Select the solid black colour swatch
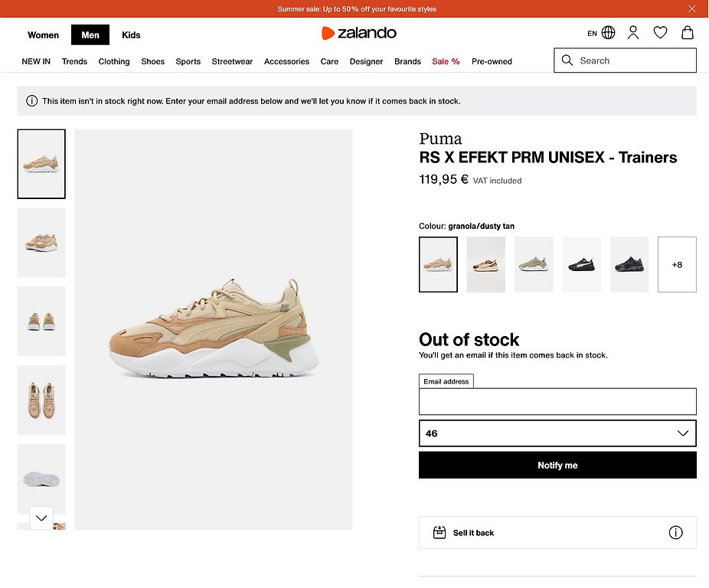 pyautogui.click(x=629, y=265)
